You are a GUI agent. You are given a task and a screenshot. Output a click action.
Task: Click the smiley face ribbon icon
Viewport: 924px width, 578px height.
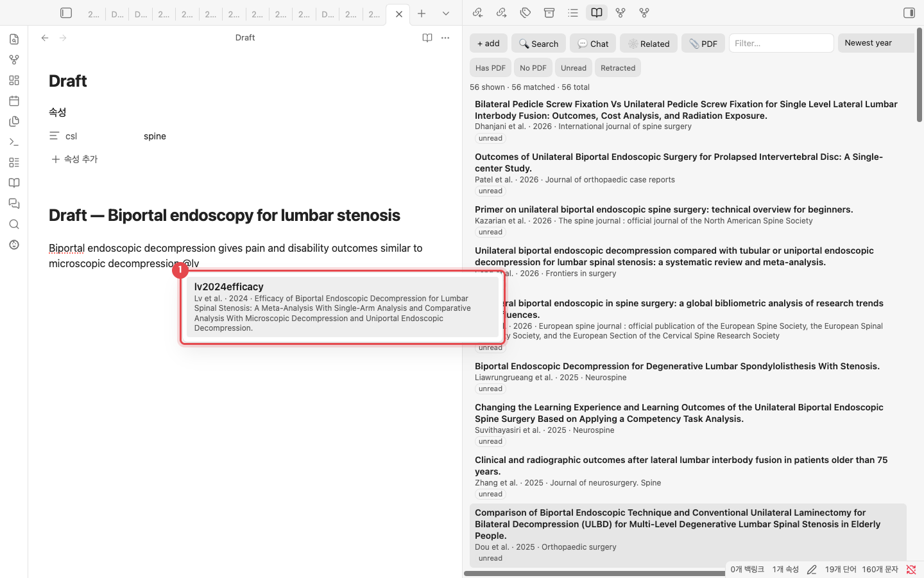[14, 245]
